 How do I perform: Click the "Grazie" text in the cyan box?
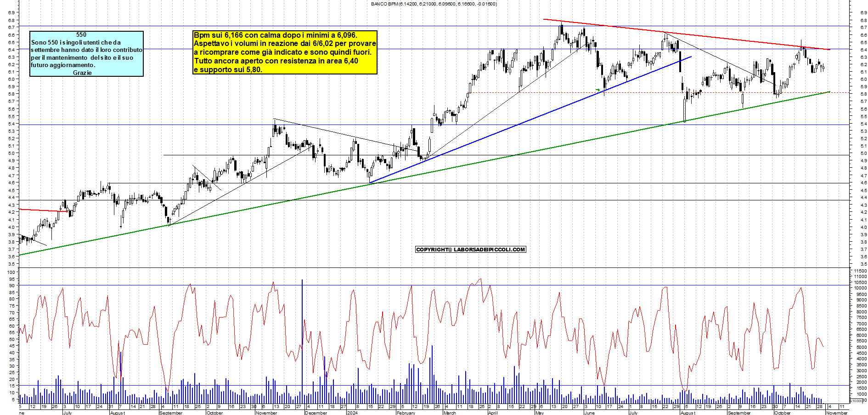tap(82, 73)
